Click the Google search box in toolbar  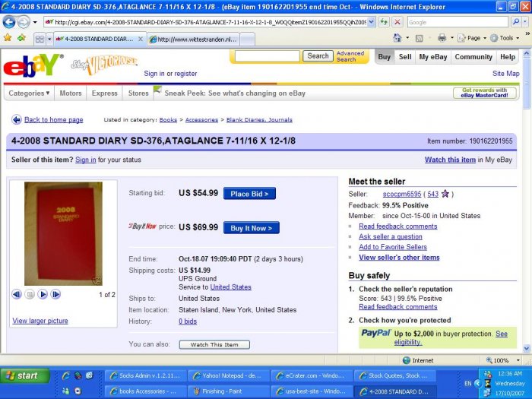pyautogui.click(x=458, y=22)
